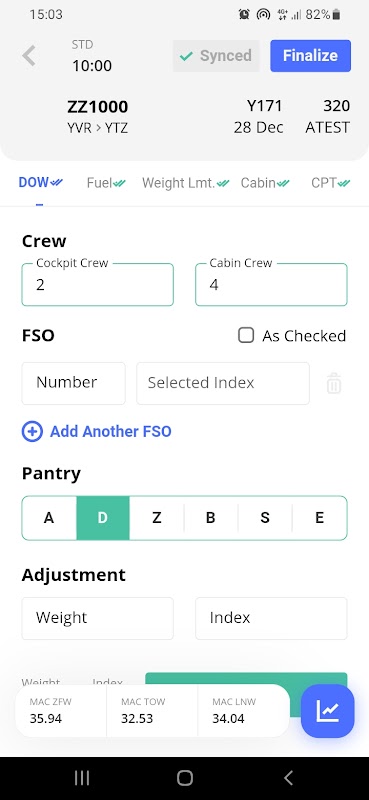The height and width of the screenshot is (800, 369).
Task: Select pantry code Z
Action: tap(157, 518)
